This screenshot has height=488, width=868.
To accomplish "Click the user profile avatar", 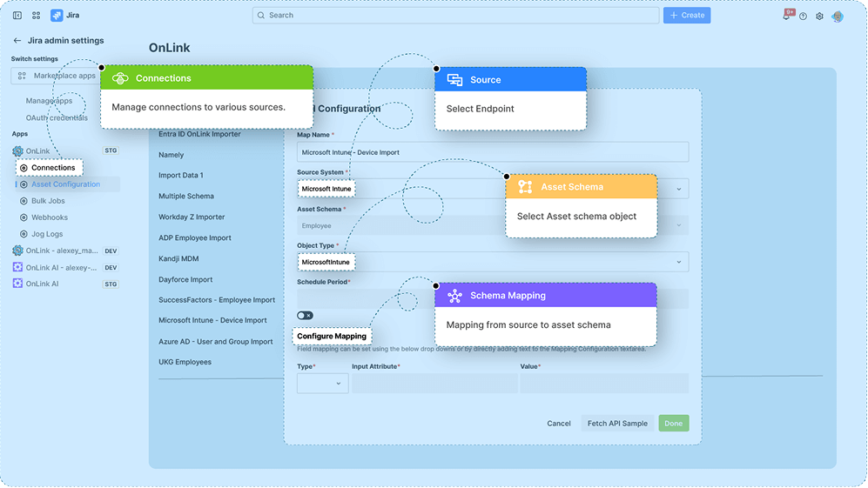I will click(838, 17).
